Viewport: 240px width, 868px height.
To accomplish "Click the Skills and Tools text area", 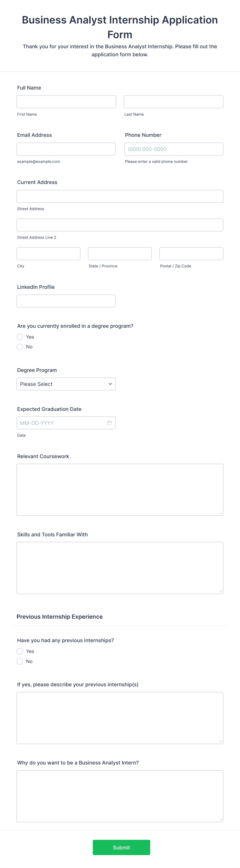I will pyautogui.click(x=120, y=567).
